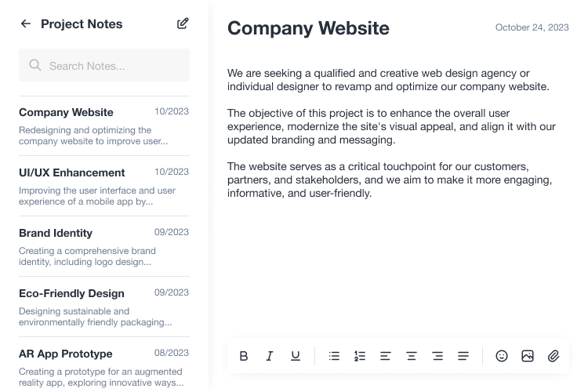Toggle italic formatting
The image size is (588, 392).
pos(269,356)
